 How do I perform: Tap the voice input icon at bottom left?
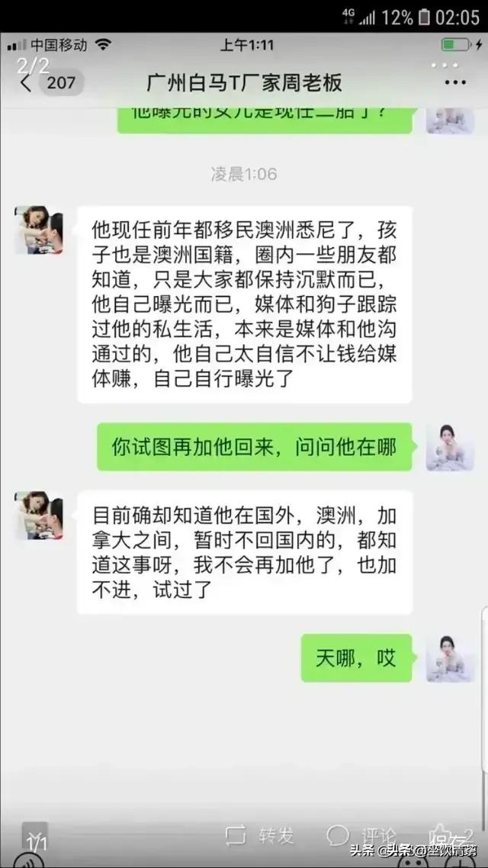(x=25, y=860)
